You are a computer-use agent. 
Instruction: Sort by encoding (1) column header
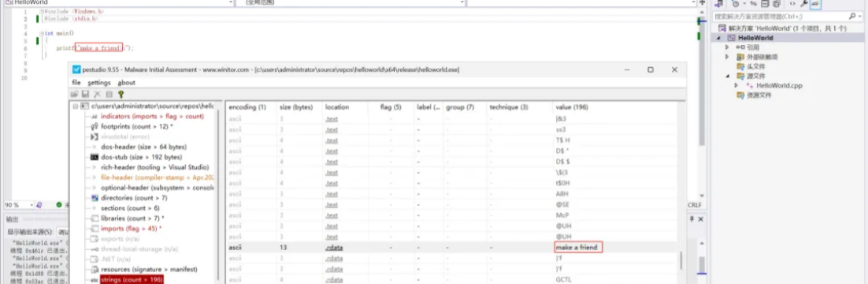coord(247,106)
